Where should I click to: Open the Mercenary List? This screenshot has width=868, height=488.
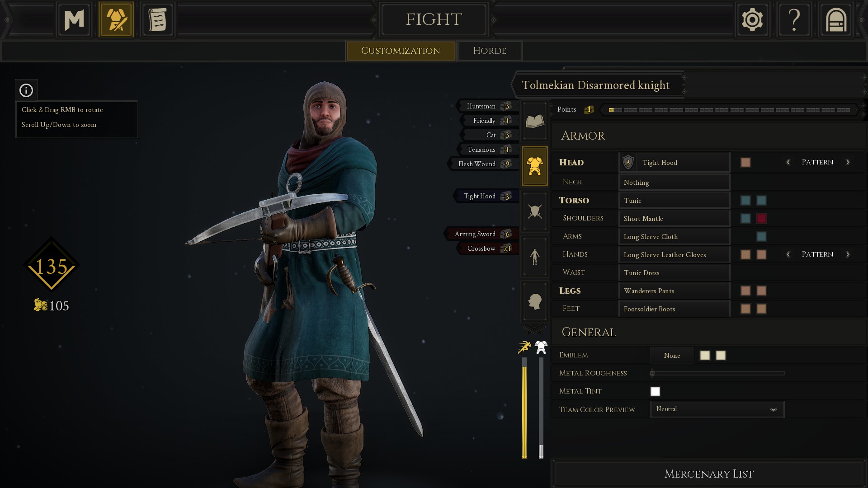(708, 474)
